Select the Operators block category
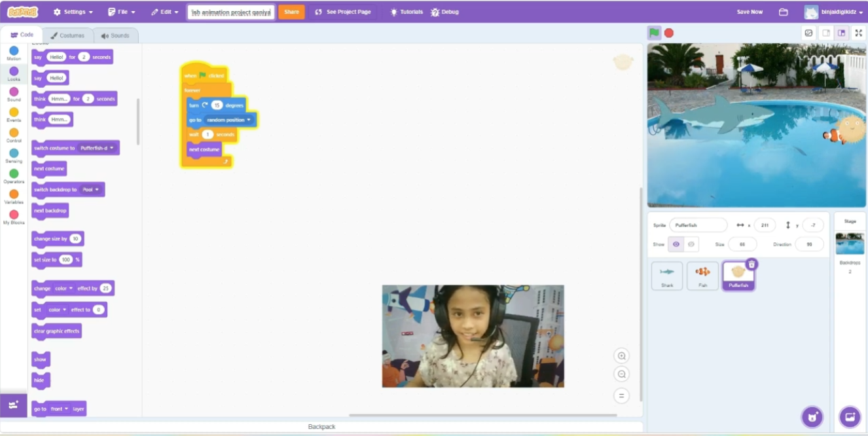 tap(14, 177)
